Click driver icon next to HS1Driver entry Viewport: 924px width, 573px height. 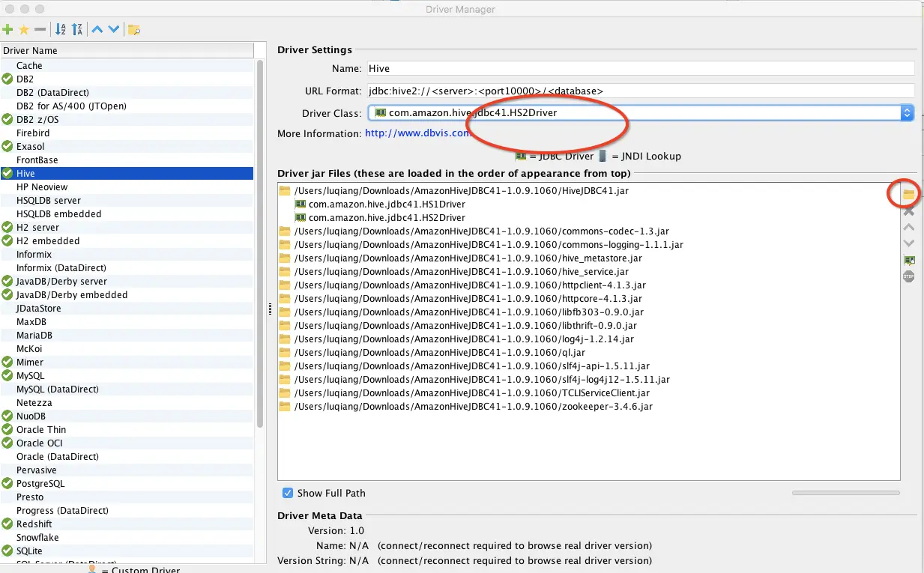pyautogui.click(x=301, y=204)
